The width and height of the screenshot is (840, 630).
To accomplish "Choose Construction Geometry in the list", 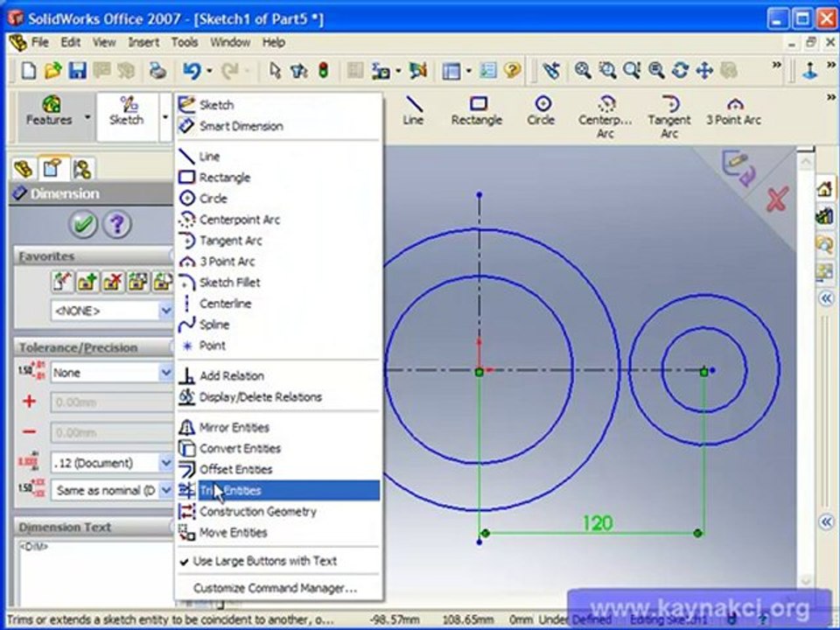I will pos(278,512).
